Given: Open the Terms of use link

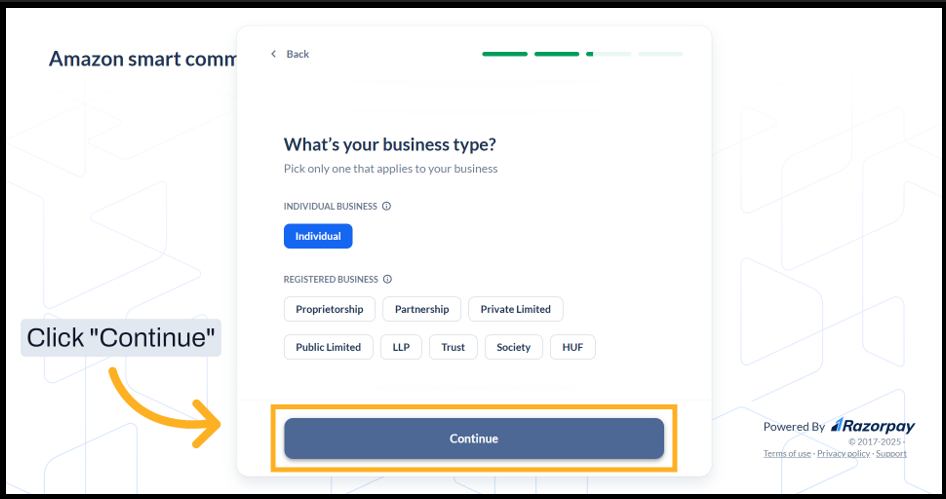Looking at the screenshot, I should tap(787, 454).
